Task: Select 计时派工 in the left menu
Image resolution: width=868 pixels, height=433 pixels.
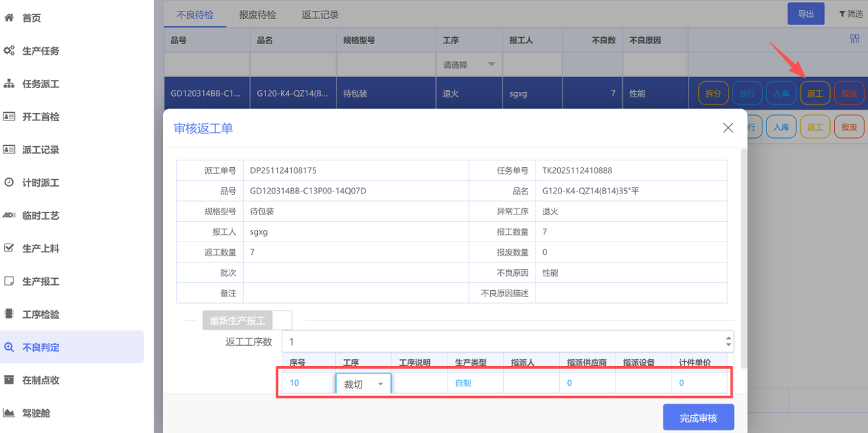Action: coord(41,183)
